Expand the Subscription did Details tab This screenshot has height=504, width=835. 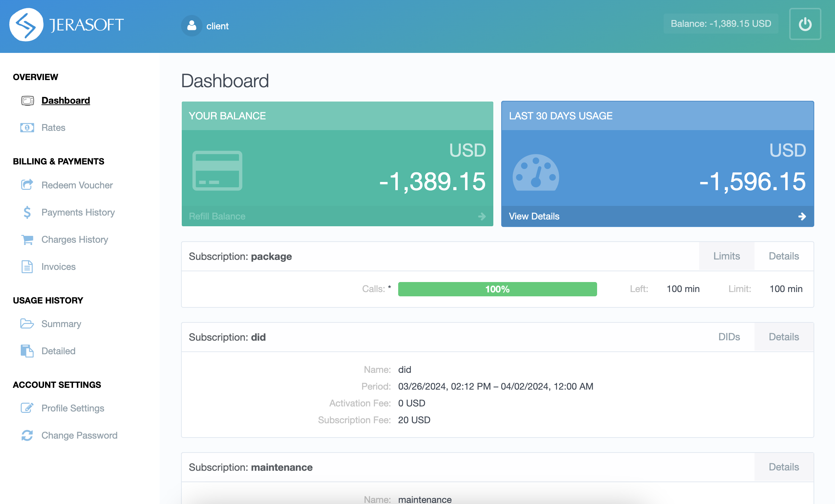coord(783,337)
